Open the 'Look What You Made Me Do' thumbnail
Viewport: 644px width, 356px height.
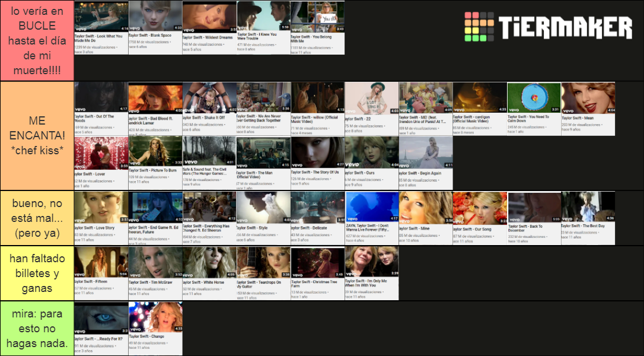click(x=101, y=27)
